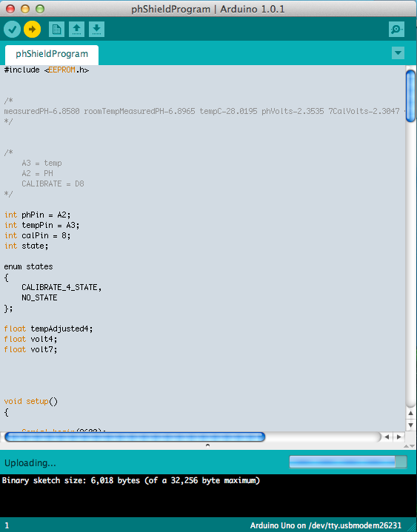Click the 'int calPin = 8;' line

tap(37, 235)
